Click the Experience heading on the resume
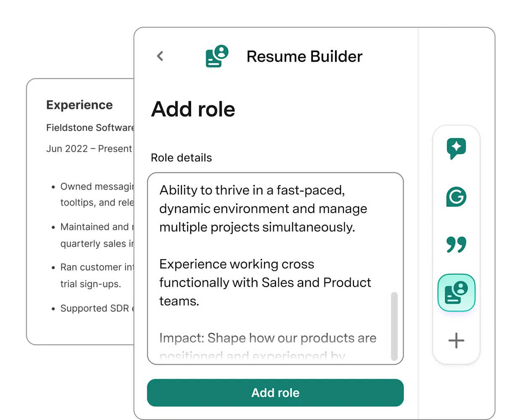 pos(79,105)
